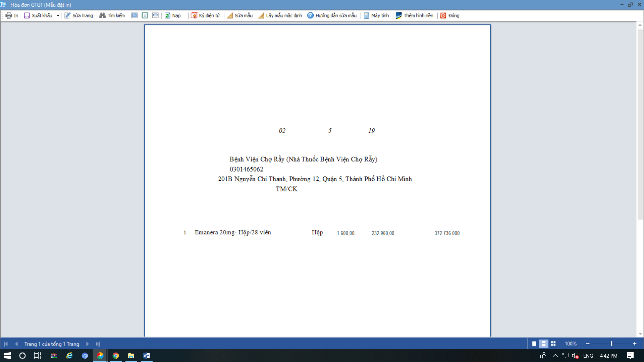The width and height of the screenshot is (644, 362).
Task: Click the Đóng close preview button
Action: tap(450, 15)
